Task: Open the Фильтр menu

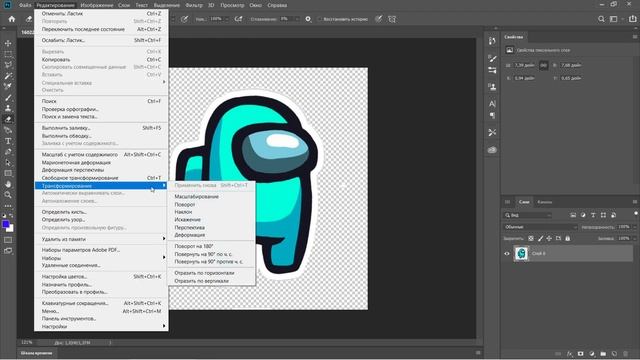Action: pos(193,5)
